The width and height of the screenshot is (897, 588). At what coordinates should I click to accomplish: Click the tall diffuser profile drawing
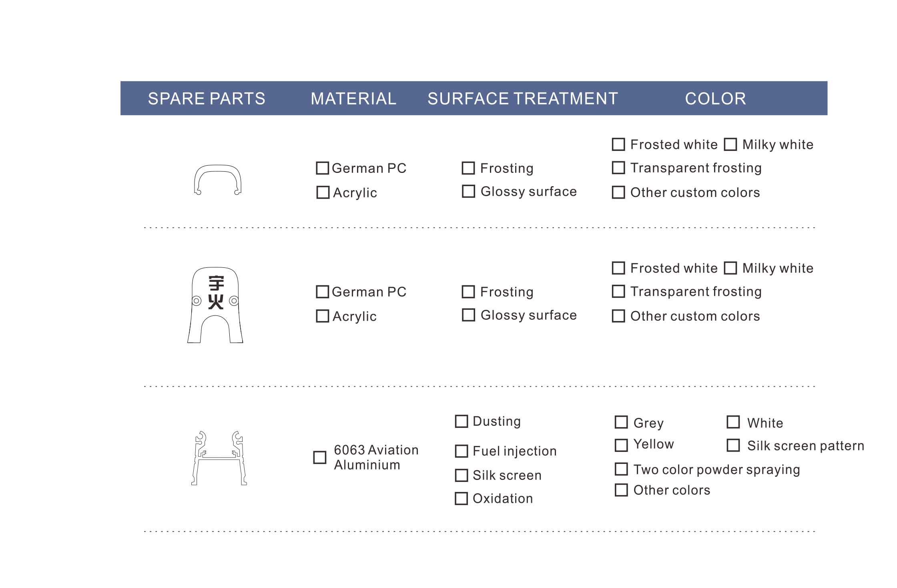coord(215,305)
